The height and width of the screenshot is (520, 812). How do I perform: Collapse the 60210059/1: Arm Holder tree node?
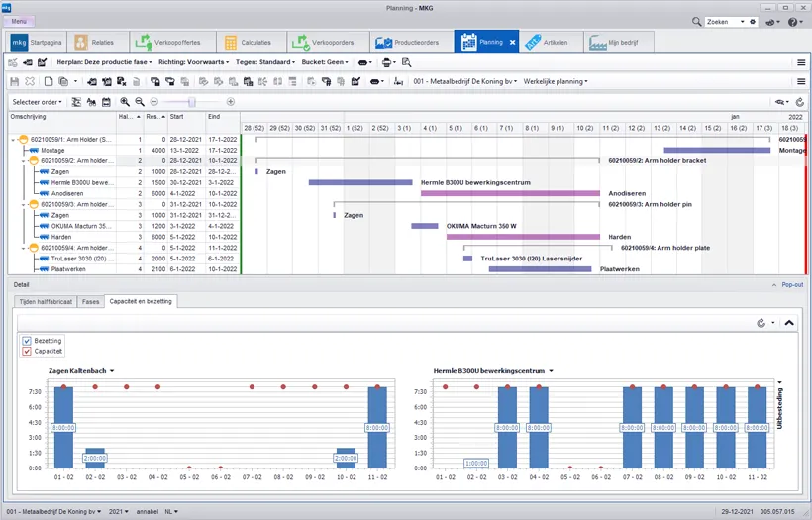[x=13, y=140]
